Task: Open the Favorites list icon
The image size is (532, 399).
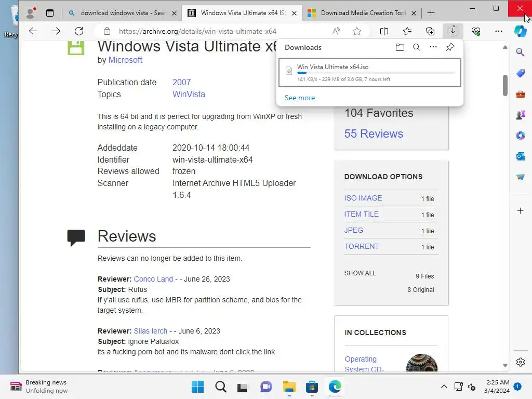Action: pos(407,31)
